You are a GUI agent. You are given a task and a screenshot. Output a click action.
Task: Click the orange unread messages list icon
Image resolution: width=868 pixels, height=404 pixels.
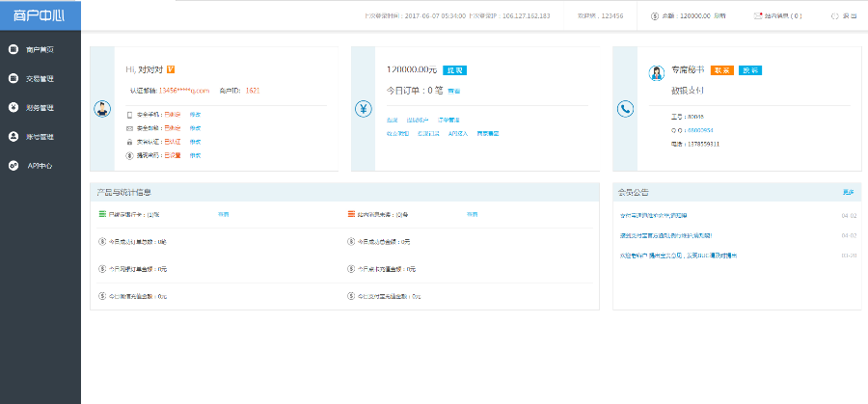tap(351, 214)
